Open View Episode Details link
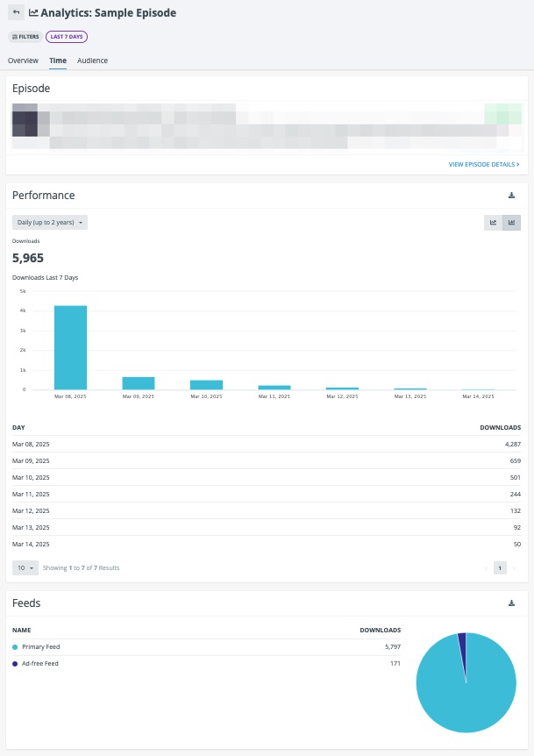 (484, 164)
